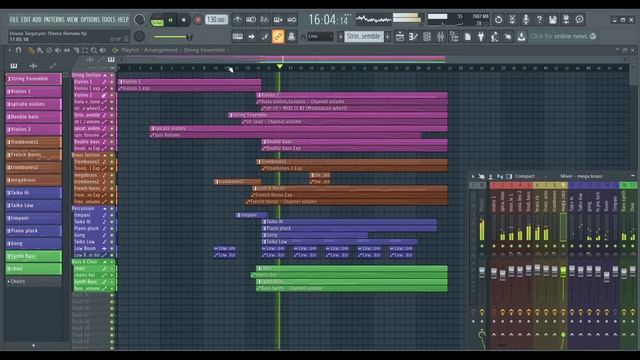Open the Mixer view icon

point(440,37)
